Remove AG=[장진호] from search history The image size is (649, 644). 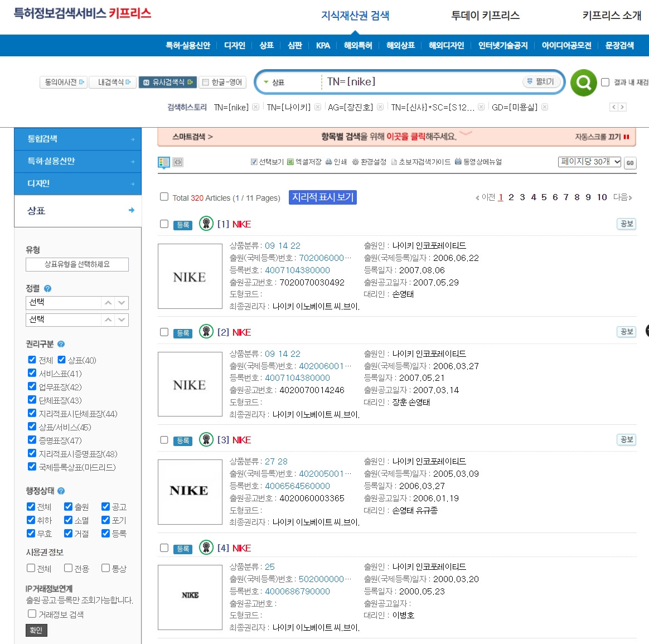click(380, 107)
